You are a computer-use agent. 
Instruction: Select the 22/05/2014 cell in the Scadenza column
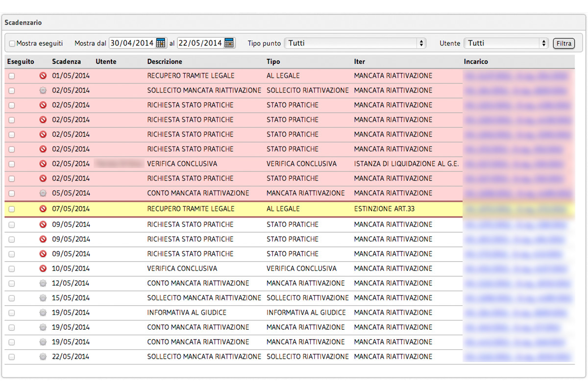71,357
